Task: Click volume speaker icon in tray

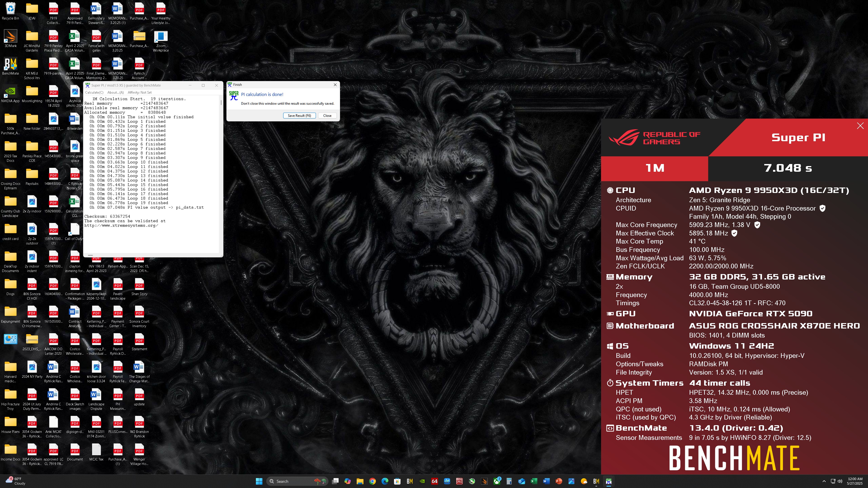Action: pos(840,481)
